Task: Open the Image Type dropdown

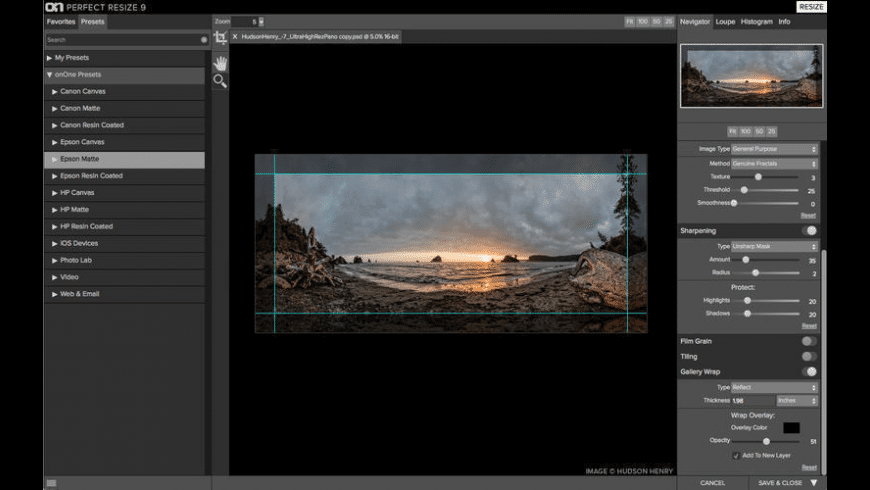Action: click(774, 149)
